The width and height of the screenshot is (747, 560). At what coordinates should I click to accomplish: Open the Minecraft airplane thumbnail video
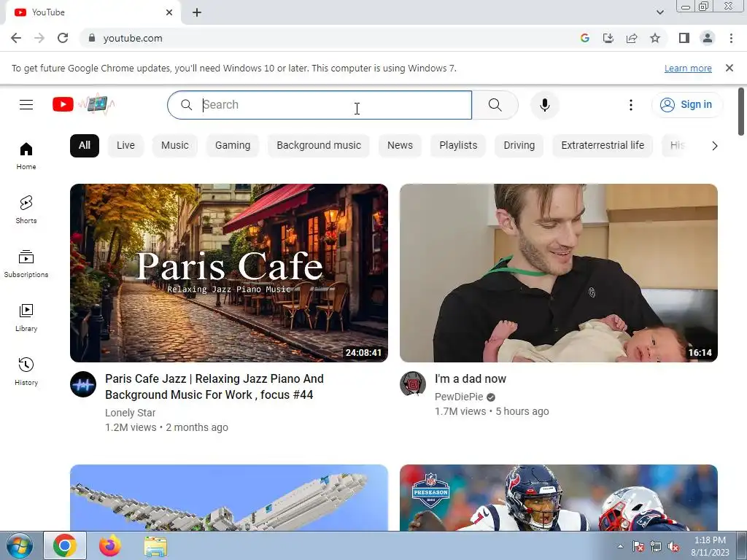coord(228,497)
